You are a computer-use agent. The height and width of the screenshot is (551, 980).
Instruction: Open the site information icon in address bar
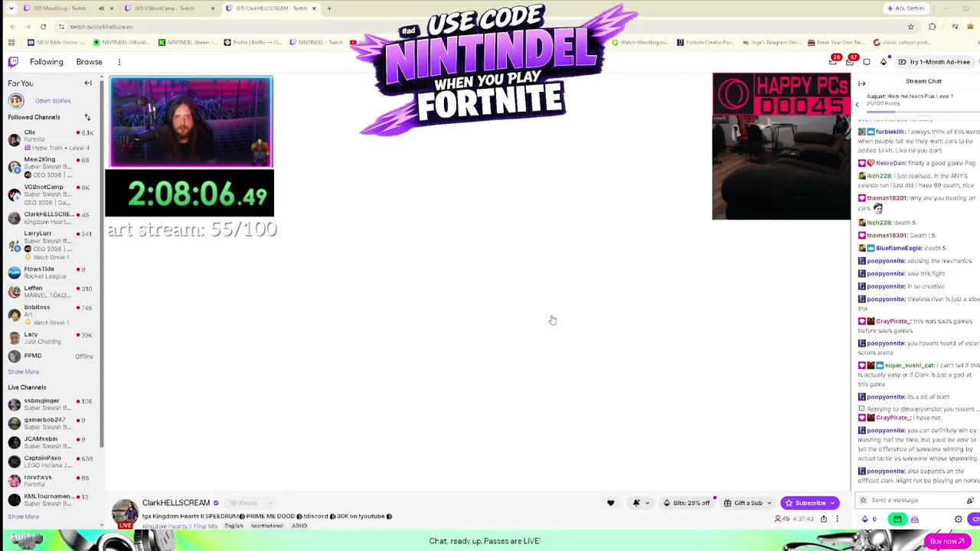61,27
